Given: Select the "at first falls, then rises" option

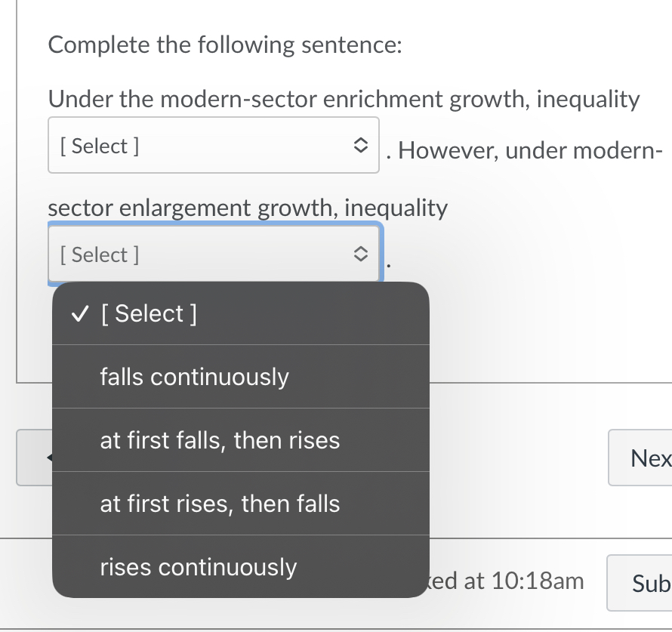Looking at the screenshot, I should pyautogui.click(x=220, y=440).
